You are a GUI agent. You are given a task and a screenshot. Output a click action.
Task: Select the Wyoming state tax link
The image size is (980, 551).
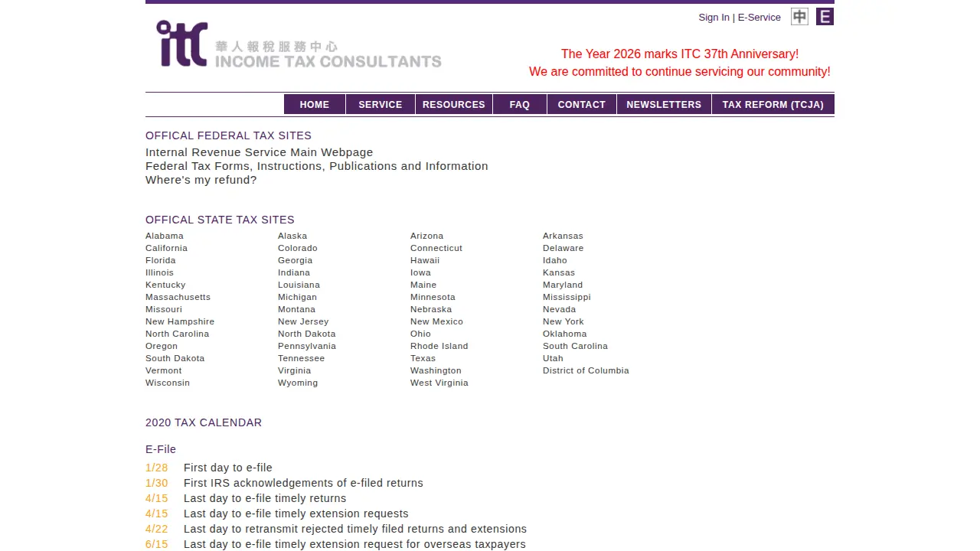pyautogui.click(x=298, y=383)
